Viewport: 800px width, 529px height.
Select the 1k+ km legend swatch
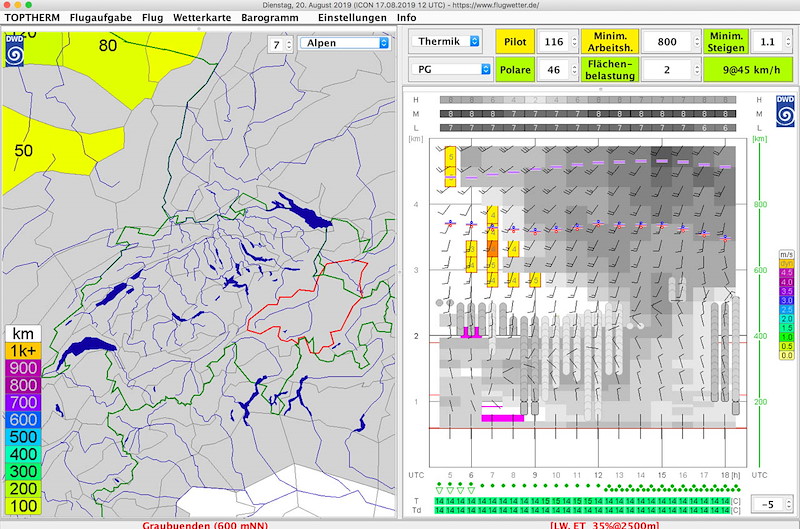coord(23,351)
